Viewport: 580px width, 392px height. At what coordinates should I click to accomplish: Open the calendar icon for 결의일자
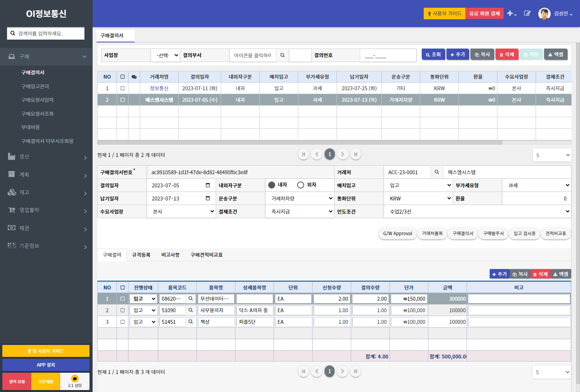coord(208,185)
